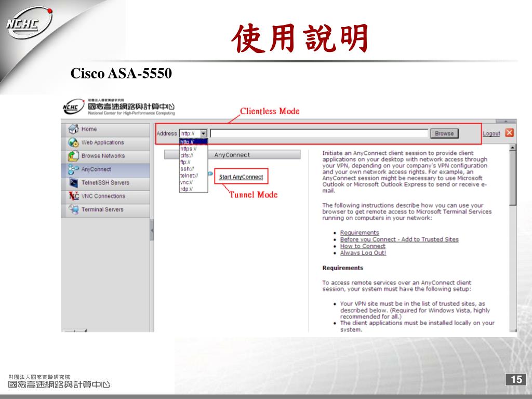Choose telnet:// in the protocol list
The image size is (532, 399).
(193, 176)
